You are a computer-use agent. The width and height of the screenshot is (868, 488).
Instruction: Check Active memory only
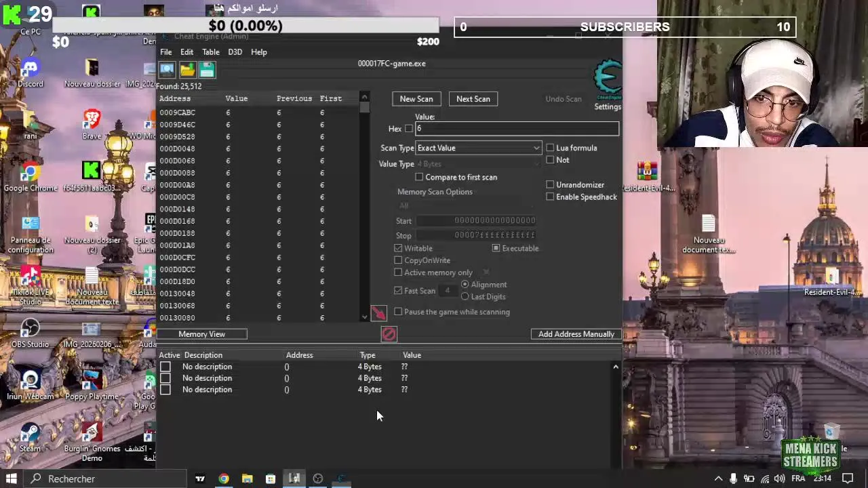(398, 273)
